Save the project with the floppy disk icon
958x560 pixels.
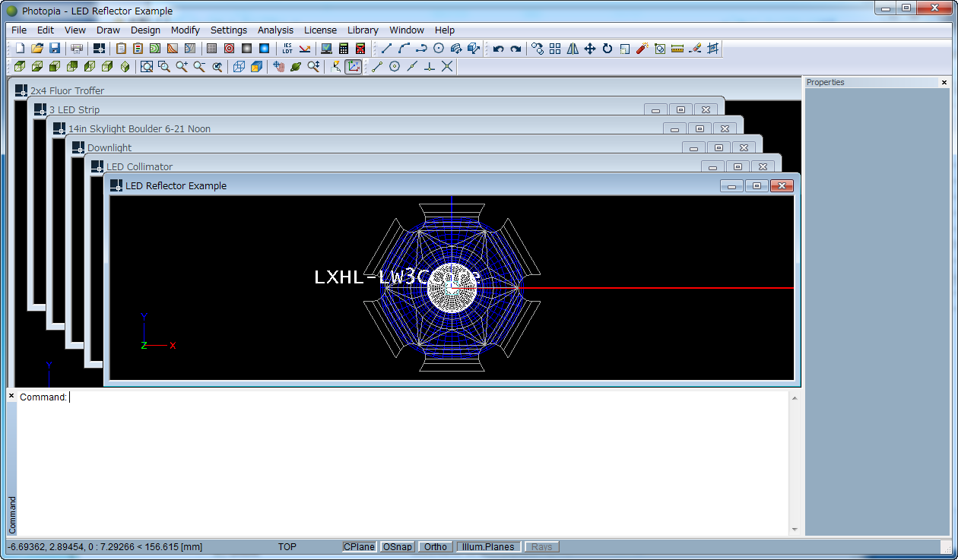tap(55, 49)
